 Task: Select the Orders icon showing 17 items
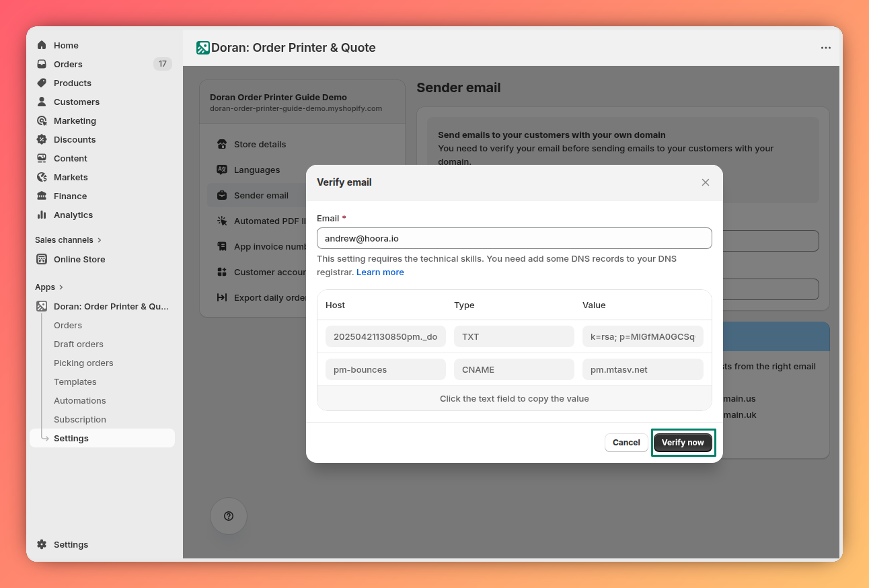[43, 64]
